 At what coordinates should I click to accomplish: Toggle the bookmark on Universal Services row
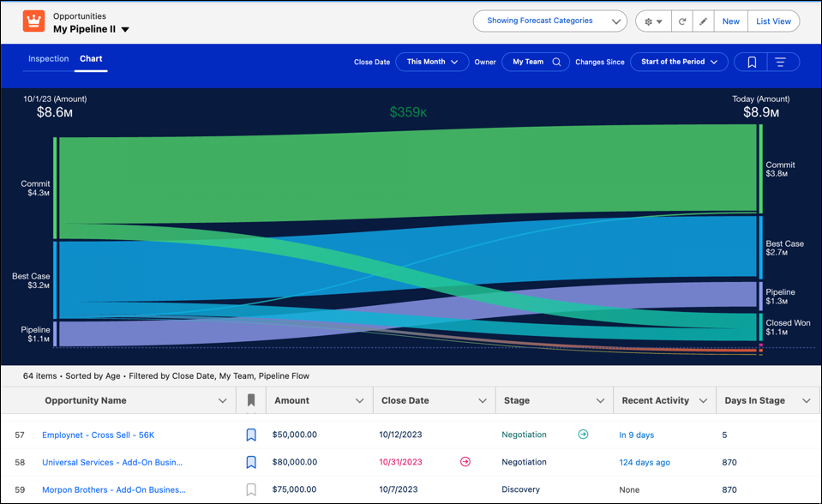point(250,462)
